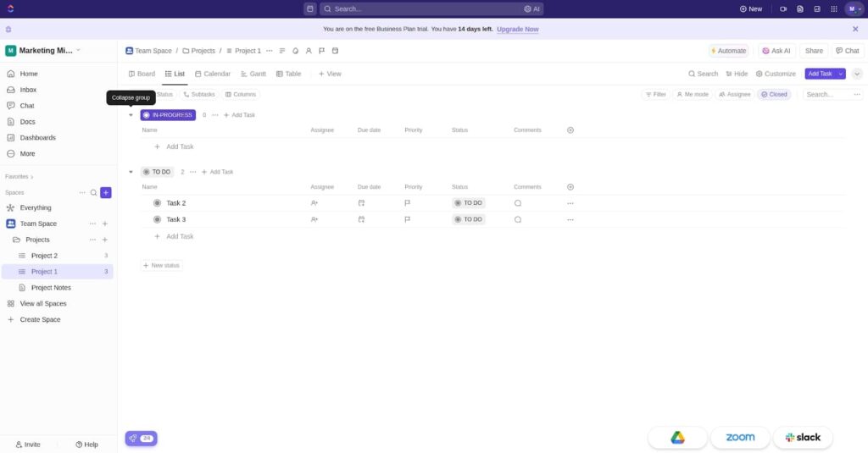This screenshot has width=868, height=453.
Task: Open the video clip recorder icon
Action: click(782, 8)
